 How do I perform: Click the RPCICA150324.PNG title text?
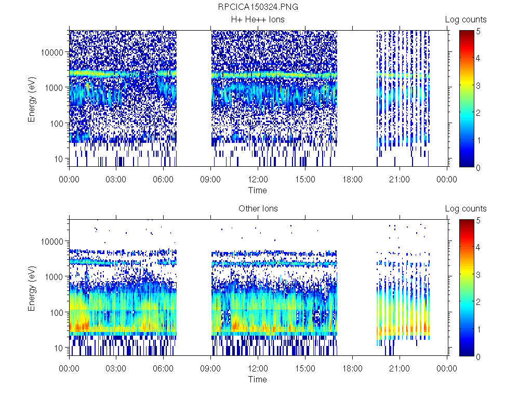pos(258,7)
